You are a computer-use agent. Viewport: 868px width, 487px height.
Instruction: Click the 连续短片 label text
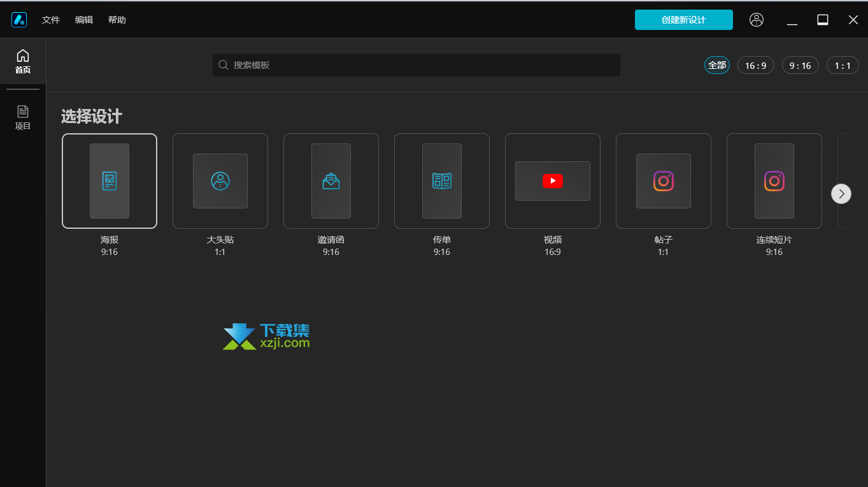774,240
